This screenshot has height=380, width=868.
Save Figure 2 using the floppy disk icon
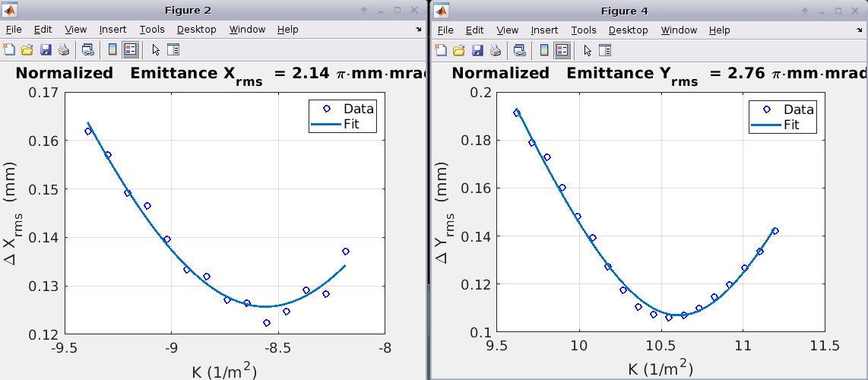point(46,50)
